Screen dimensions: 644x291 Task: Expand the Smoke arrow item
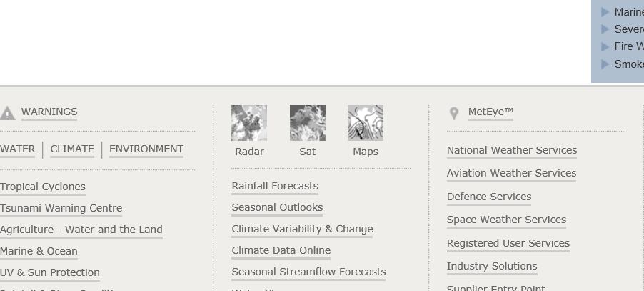605,64
